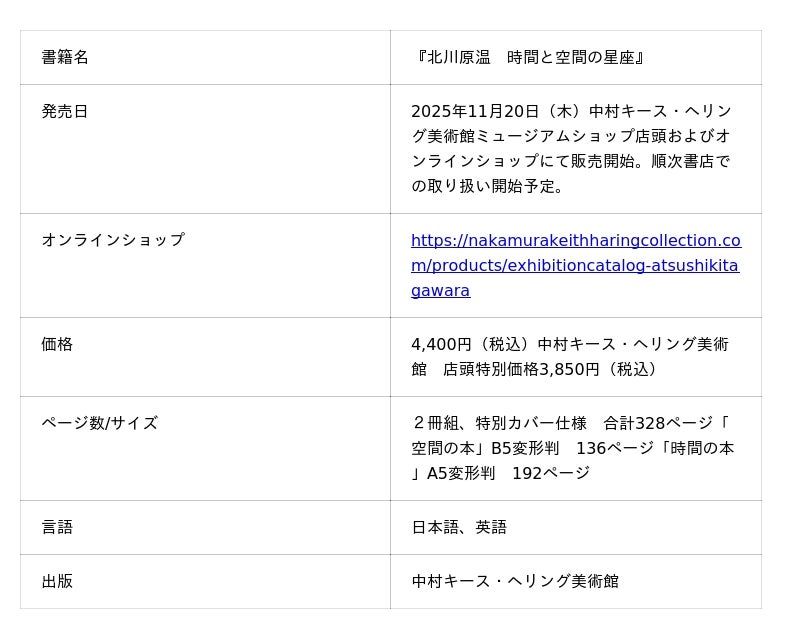Select the book title 『北川原温 時間と空間の星座』
The height and width of the screenshot is (639, 800).
[x=530, y=58]
